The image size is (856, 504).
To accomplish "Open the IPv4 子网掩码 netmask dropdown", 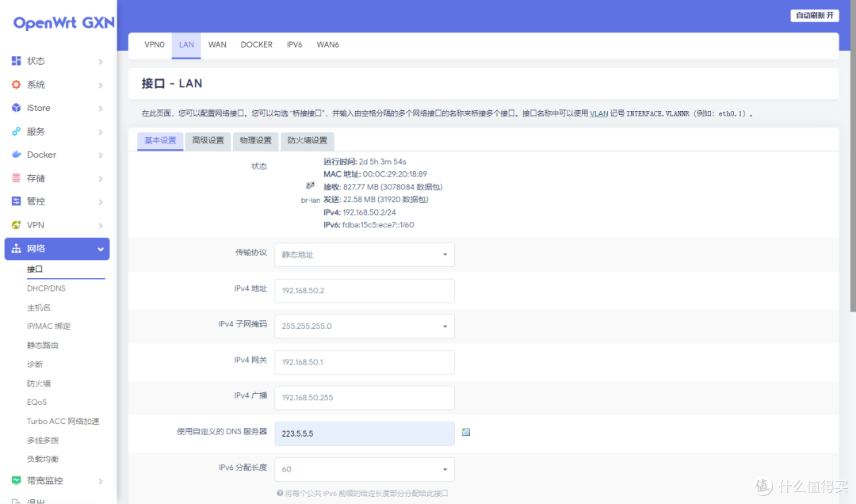I will point(364,326).
